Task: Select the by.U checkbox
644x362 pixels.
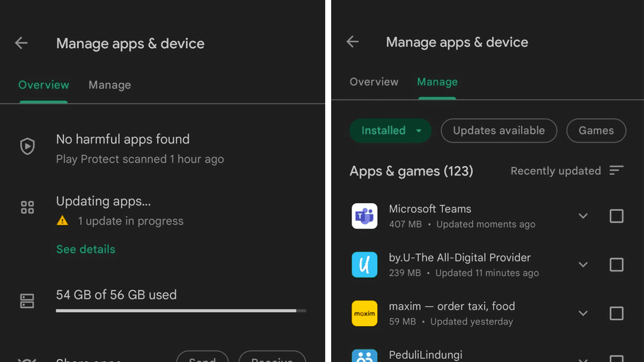Action: 617,265
